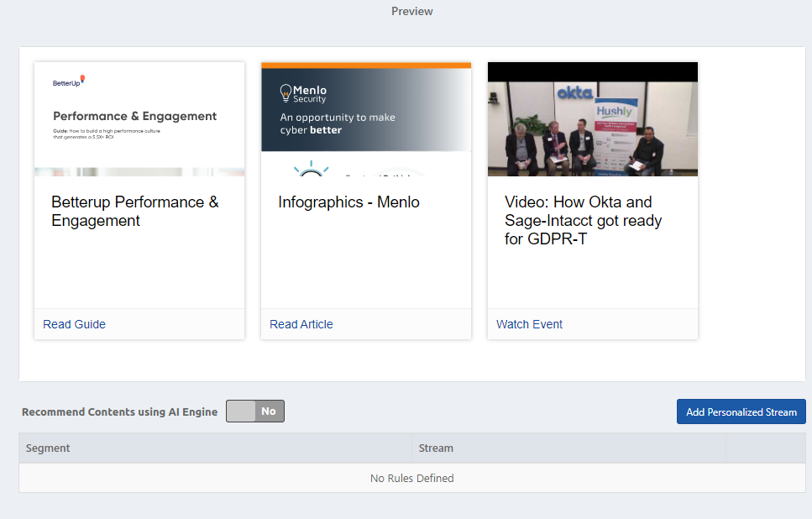
Task: Click the Stream column header
Action: (568, 448)
